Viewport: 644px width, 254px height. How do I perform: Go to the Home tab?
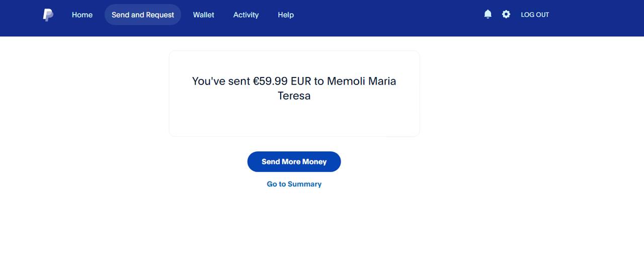point(82,15)
